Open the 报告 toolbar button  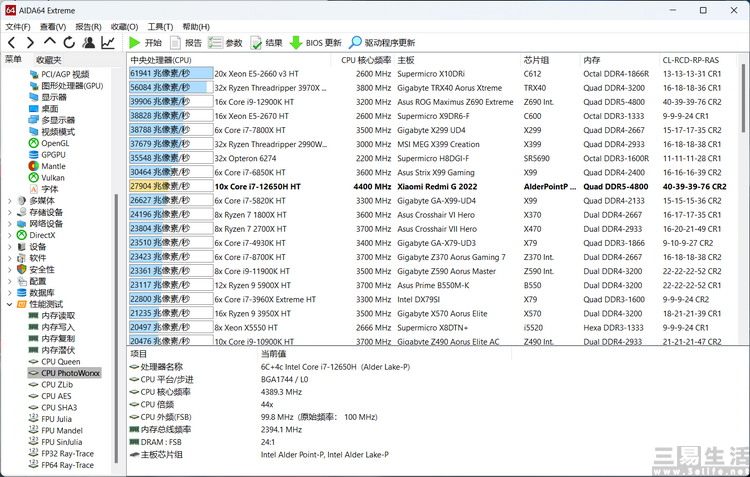click(x=186, y=43)
